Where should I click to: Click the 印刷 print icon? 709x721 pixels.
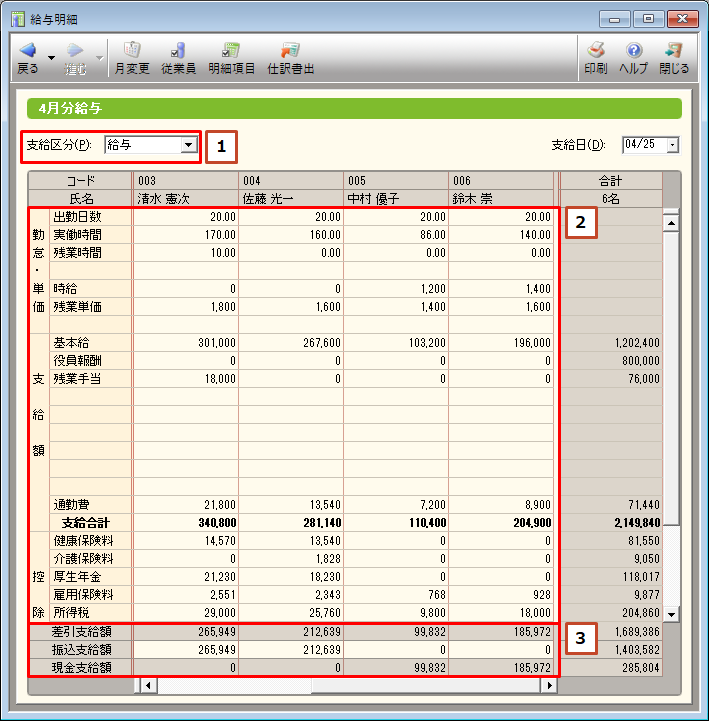(x=595, y=51)
